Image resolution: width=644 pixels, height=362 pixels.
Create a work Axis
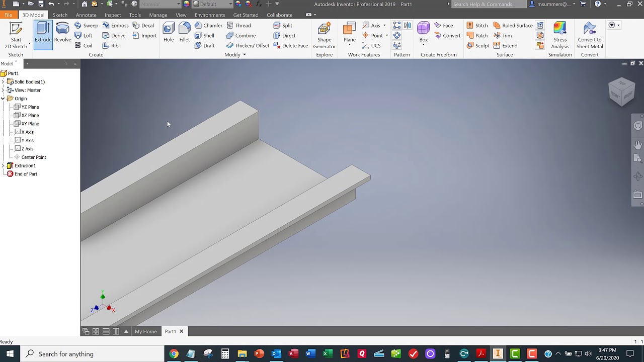[371, 26]
